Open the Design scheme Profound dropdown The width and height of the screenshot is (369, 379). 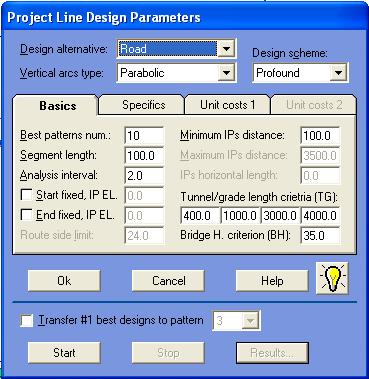pyautogui.click(x=338, y=73)
